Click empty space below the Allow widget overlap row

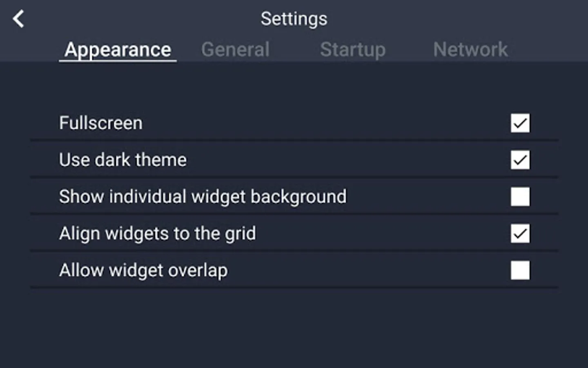(x=294, y=327)
